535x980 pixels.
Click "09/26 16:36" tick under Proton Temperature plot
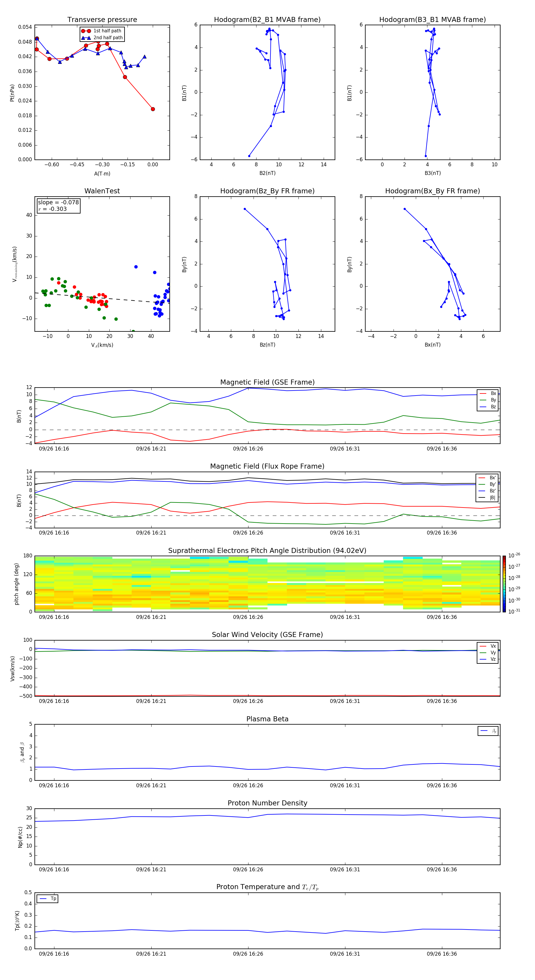point(442,954)
